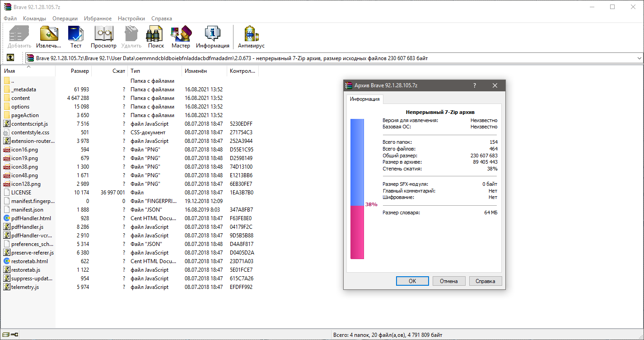
Task: Click the status bar drive/key icon
Action: [x=10, y=335]
